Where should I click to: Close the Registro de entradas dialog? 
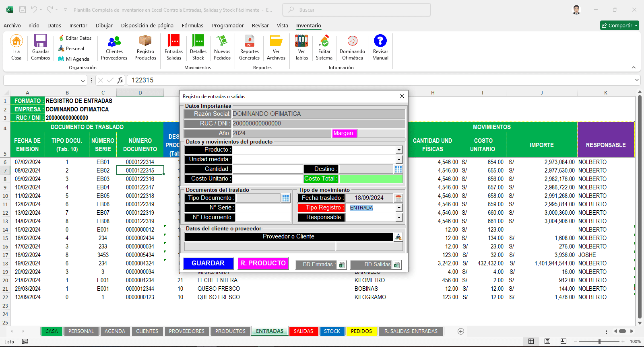click(x=402, y=96)
